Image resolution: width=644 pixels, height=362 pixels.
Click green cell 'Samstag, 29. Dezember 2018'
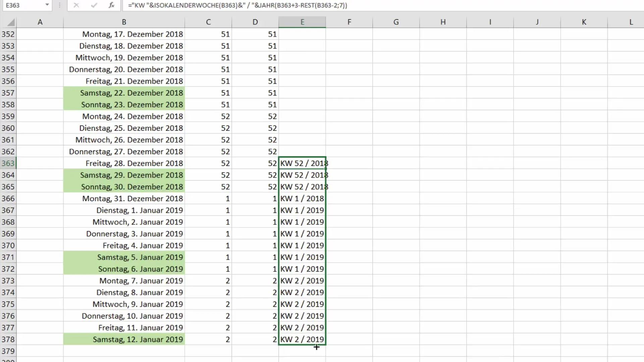click(x=124, y=175)
